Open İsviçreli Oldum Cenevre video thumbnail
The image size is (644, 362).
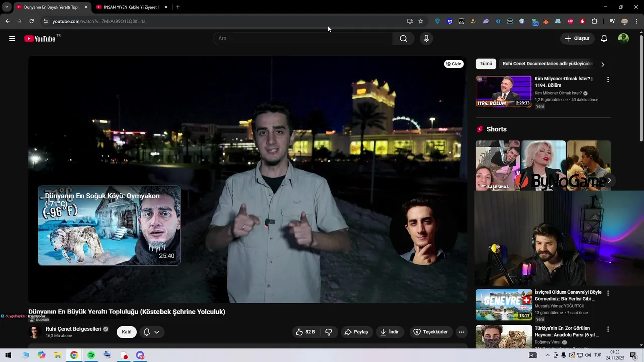click(504, 304)
